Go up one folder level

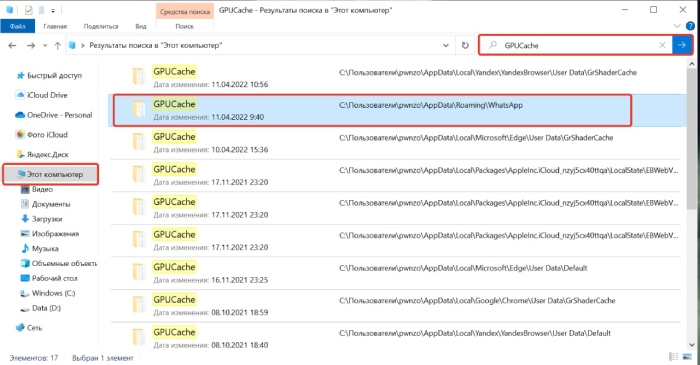(x=57, y=45)
